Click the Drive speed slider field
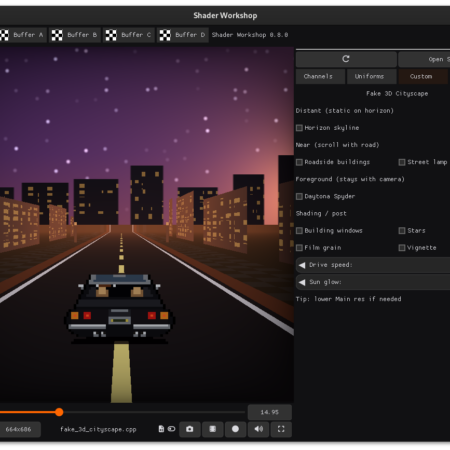The height and width of the screenshot is (450, 450). pyautogui.click(x=373, y=265)
